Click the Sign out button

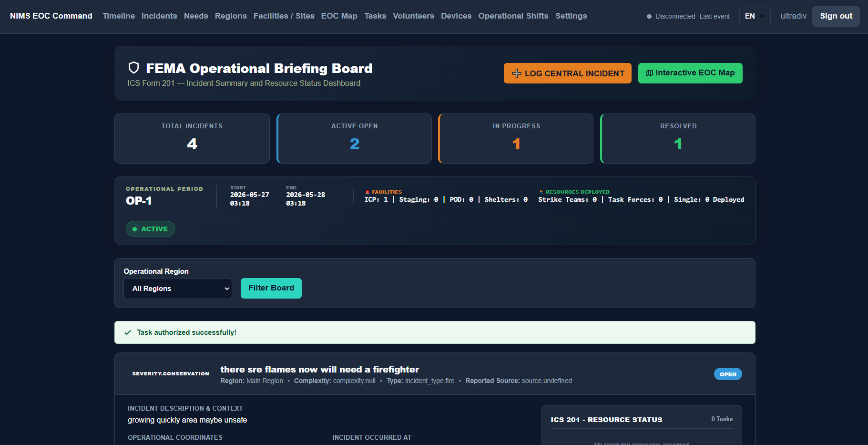pos(836,16)
